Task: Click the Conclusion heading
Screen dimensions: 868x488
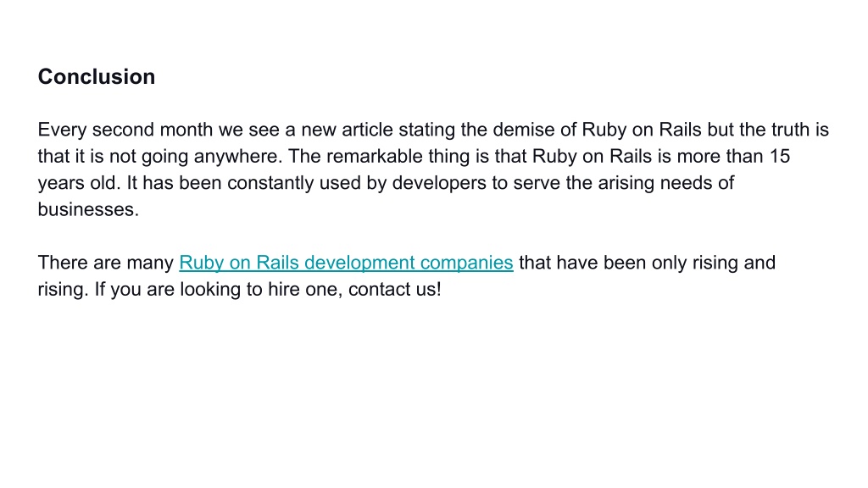Action: click(97, 77)
